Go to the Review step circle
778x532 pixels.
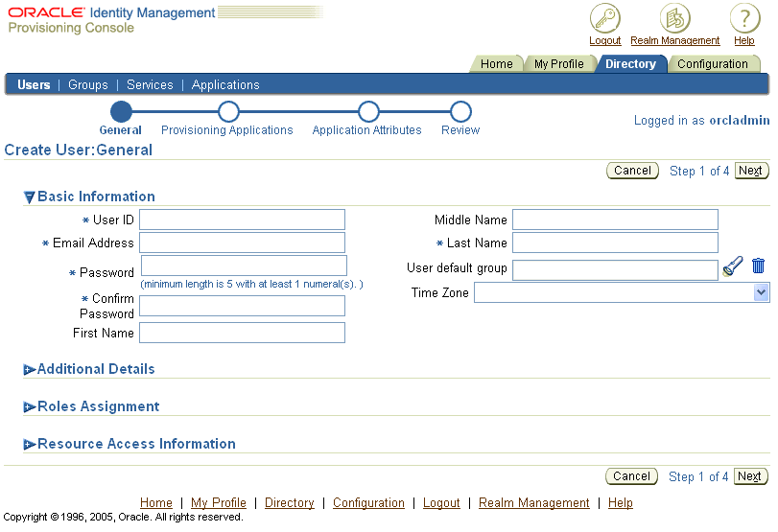click(460, 112)
